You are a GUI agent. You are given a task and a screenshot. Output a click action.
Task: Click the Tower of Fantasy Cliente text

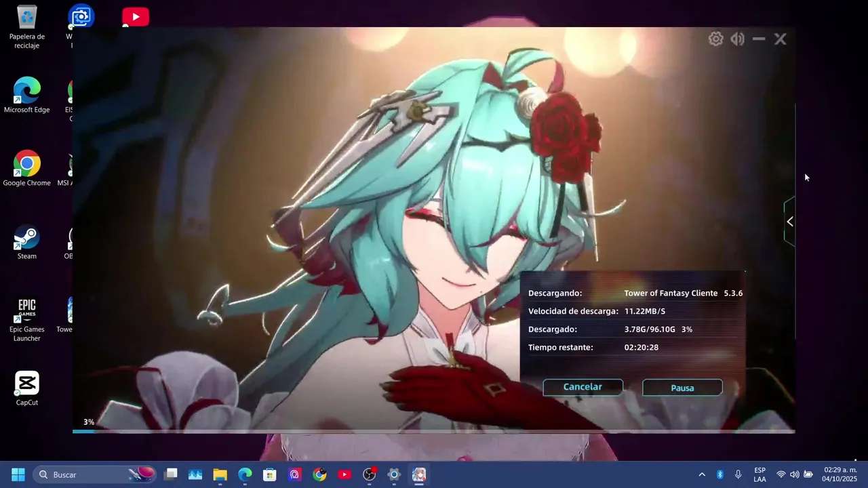click(x=671, y=293)
